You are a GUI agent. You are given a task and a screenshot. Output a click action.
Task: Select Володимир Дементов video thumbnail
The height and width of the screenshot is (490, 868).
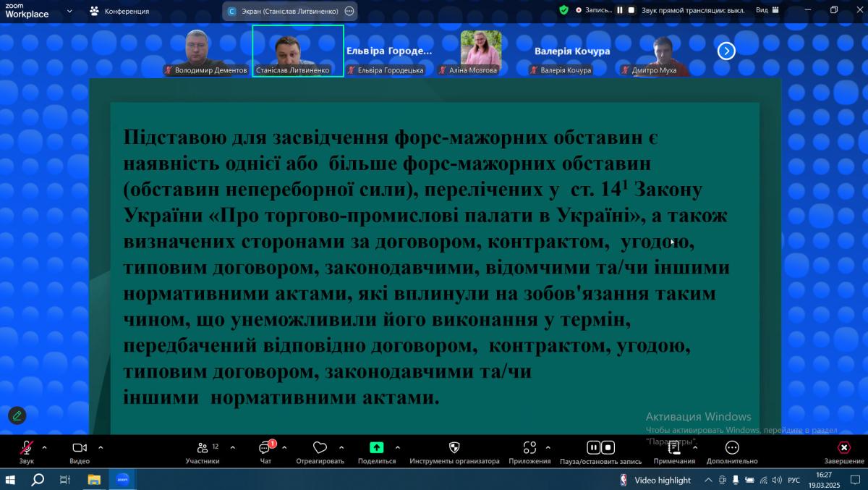[x=206, y=51]
